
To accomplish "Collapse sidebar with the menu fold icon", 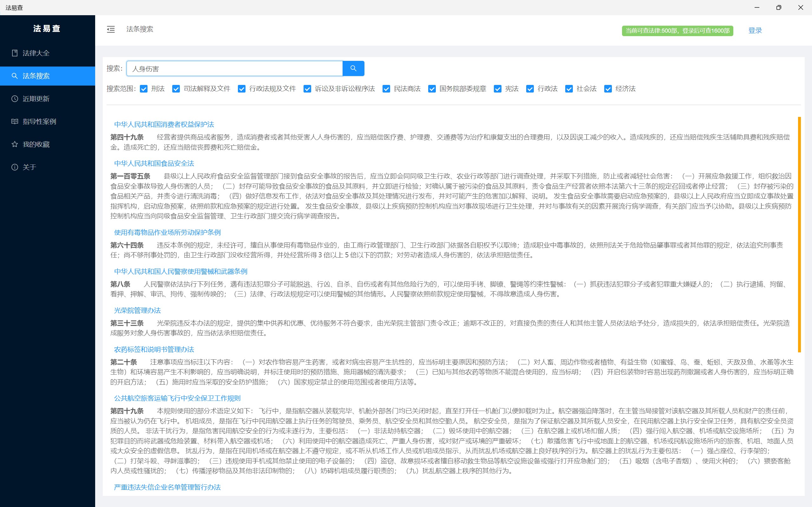I will (111, 29).
